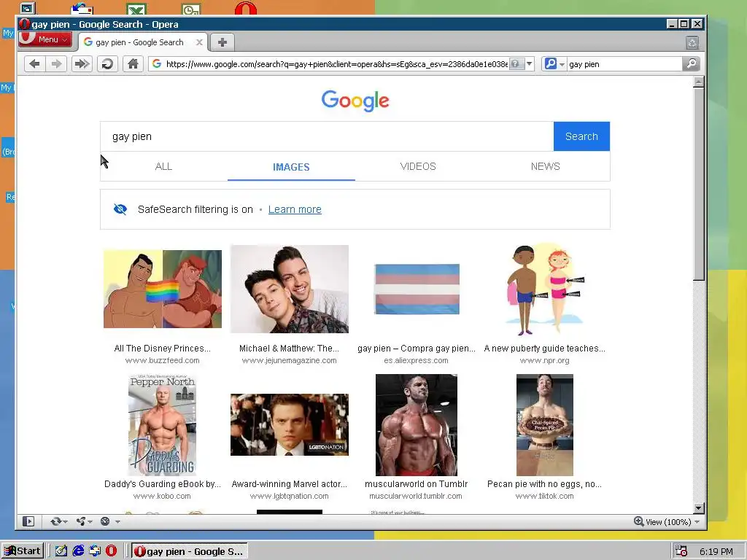Open the puberty guide illustration thumbnail
747x560 pixels.
pos(544,289)
